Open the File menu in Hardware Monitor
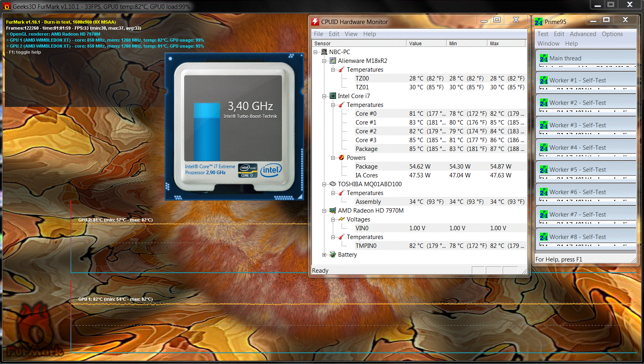This screenshot has width=644, height=364. pyautogui.click(x=318, y=34)
